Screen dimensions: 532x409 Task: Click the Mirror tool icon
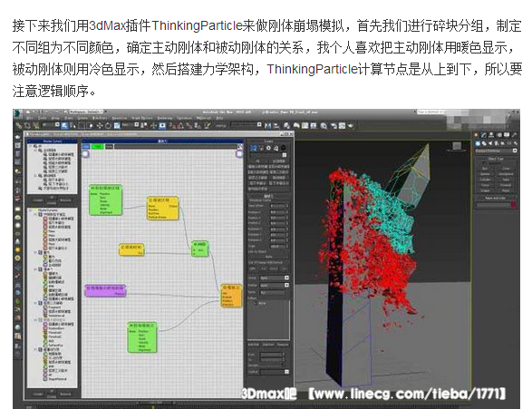268,126
